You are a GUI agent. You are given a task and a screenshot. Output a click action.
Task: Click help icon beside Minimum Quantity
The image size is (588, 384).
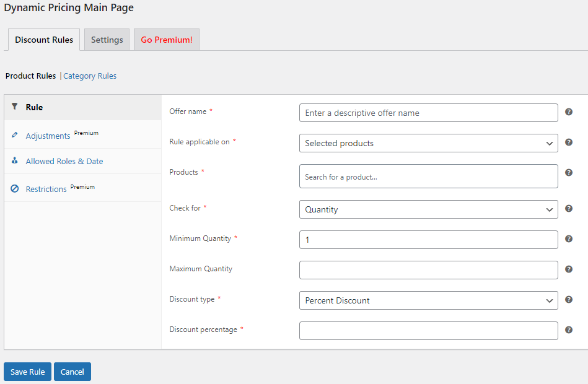569,238
